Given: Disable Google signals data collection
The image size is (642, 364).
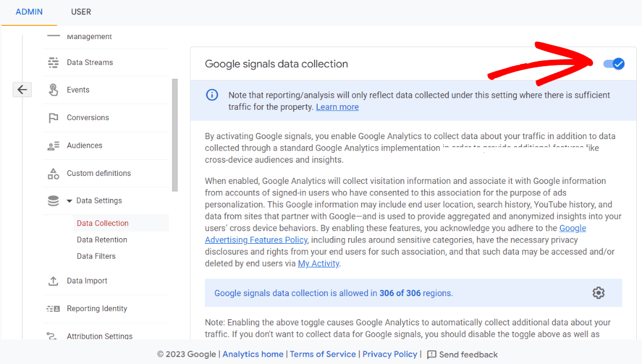Looking at the screenshot, I should click(x=614, y=64).
